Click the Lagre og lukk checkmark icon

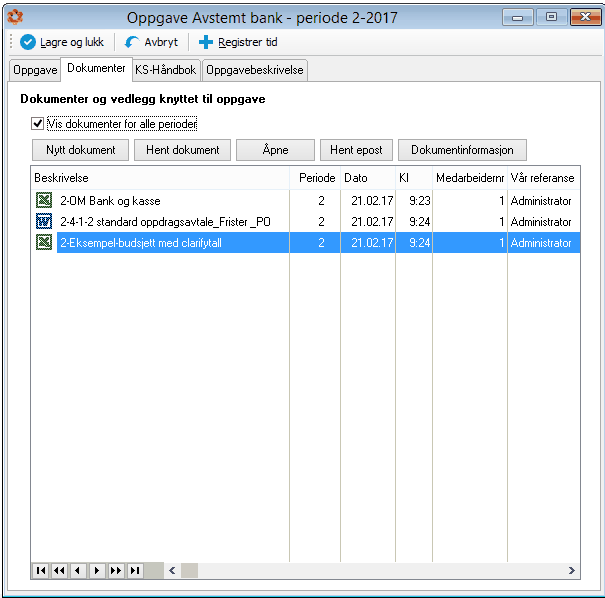coord(28,42)
